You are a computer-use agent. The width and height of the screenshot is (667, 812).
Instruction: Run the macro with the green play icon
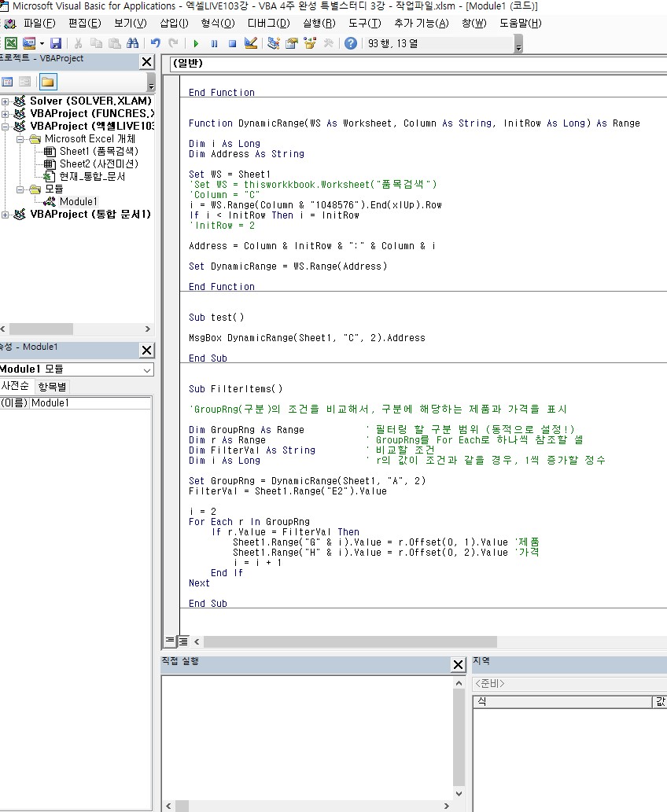196,43
